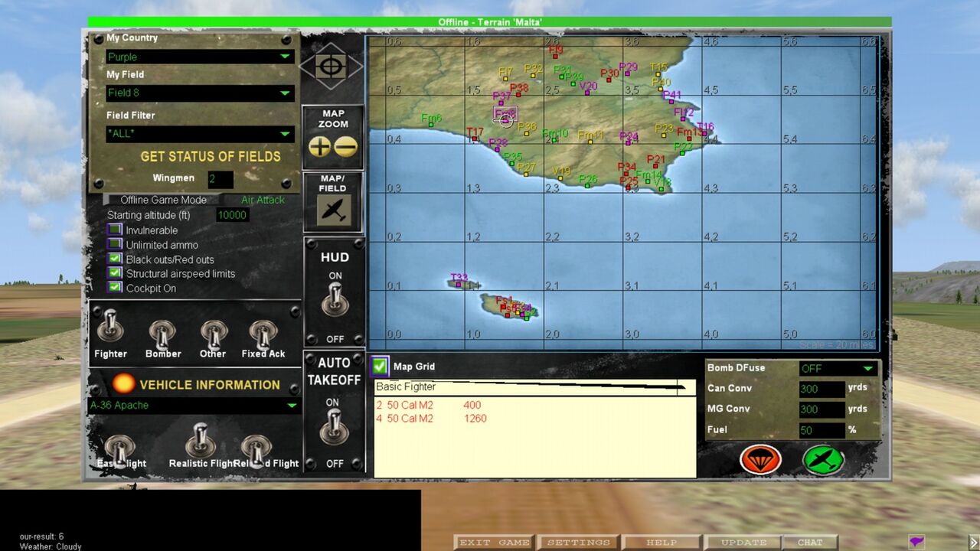The width and height of the screenshot is (980, 551).
Task: Click the orange Vehicle Information light
Action: (x=123, y=383)
